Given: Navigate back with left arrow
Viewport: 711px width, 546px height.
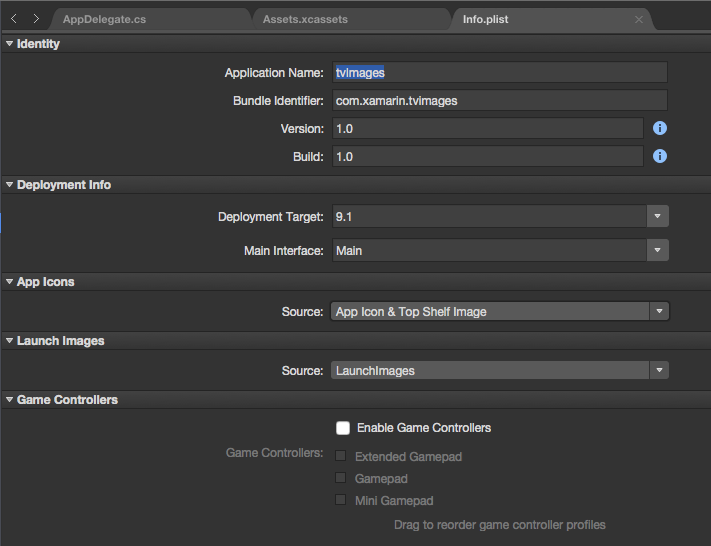Looking at the screenshot, I should coord(15,19).
